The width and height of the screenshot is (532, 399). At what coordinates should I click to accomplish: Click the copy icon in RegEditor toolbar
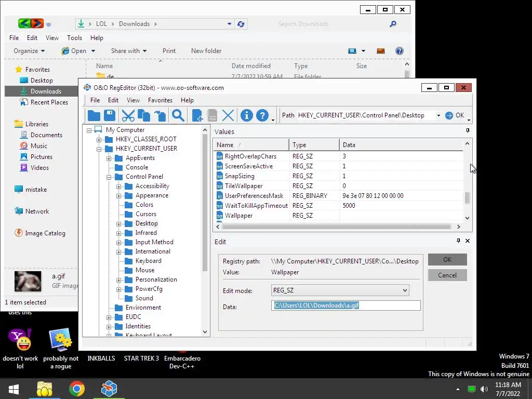(144, 116)
